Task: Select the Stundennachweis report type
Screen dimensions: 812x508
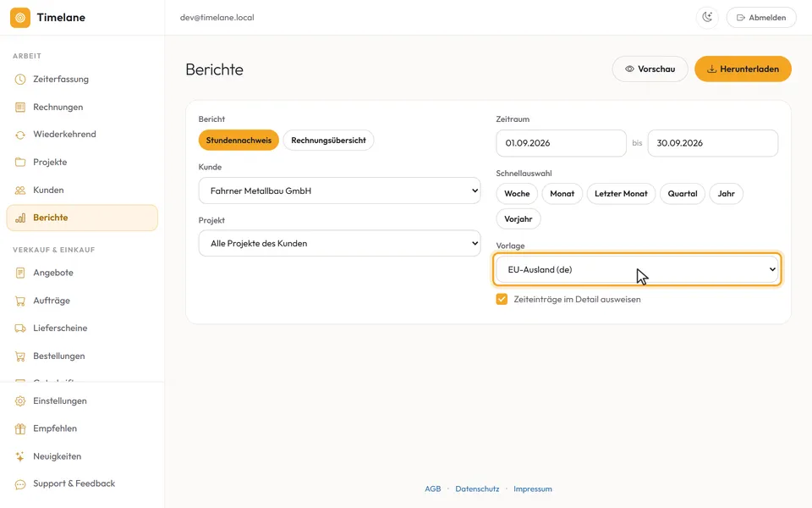Action: coord(239,140)
